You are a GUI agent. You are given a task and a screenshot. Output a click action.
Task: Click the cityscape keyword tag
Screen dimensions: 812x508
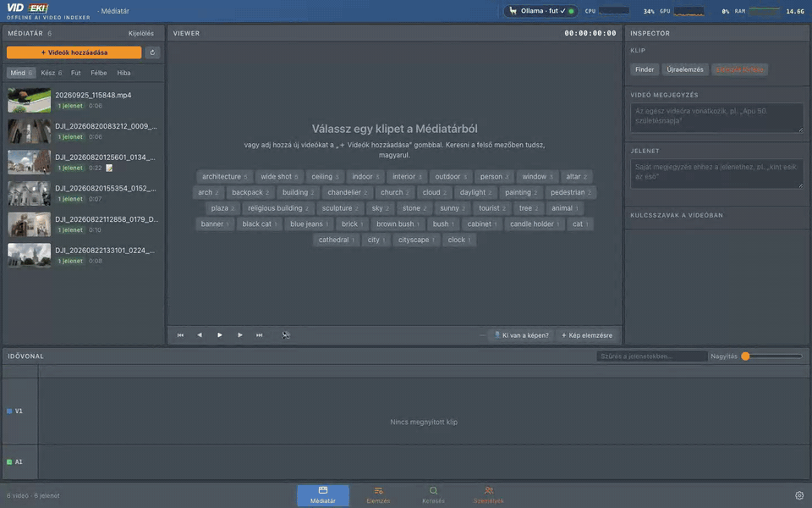(416, 240)
